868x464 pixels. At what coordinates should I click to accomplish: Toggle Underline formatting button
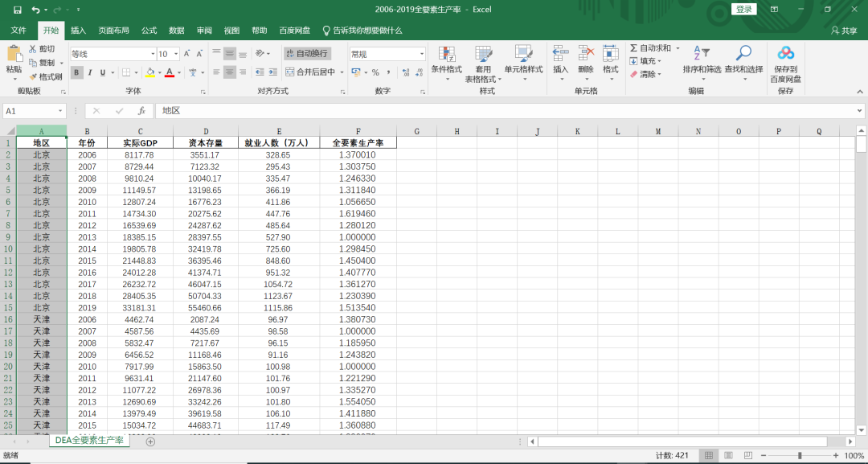103,72
